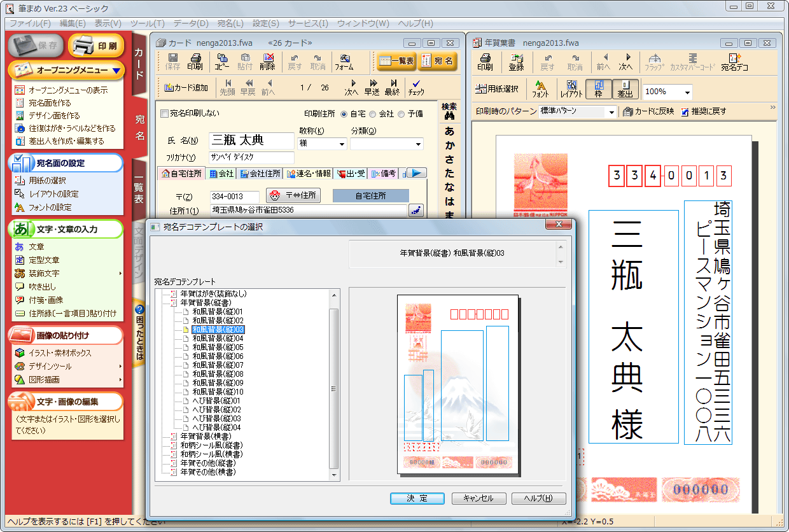Open フォーム tool in カード window

coord(344,61)
